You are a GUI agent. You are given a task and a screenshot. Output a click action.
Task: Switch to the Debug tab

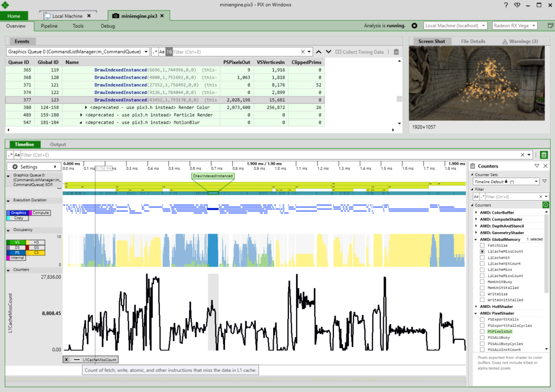(x=108, y=26)
